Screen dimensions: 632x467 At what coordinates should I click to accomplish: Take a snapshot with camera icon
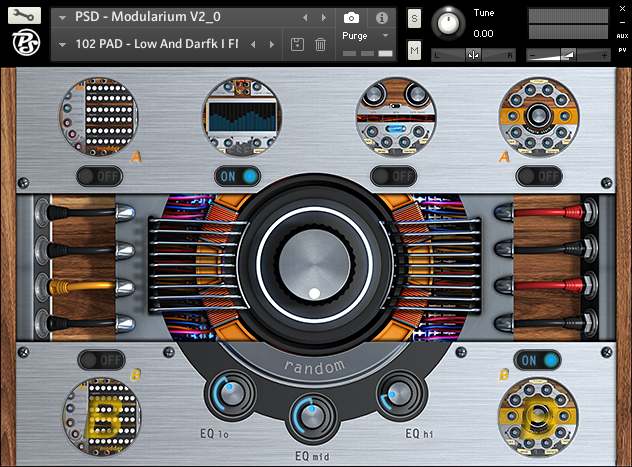(x=351, y=18)
